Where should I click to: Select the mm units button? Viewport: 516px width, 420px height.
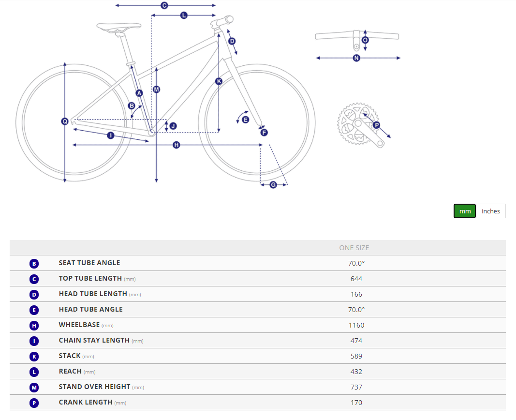465,211
